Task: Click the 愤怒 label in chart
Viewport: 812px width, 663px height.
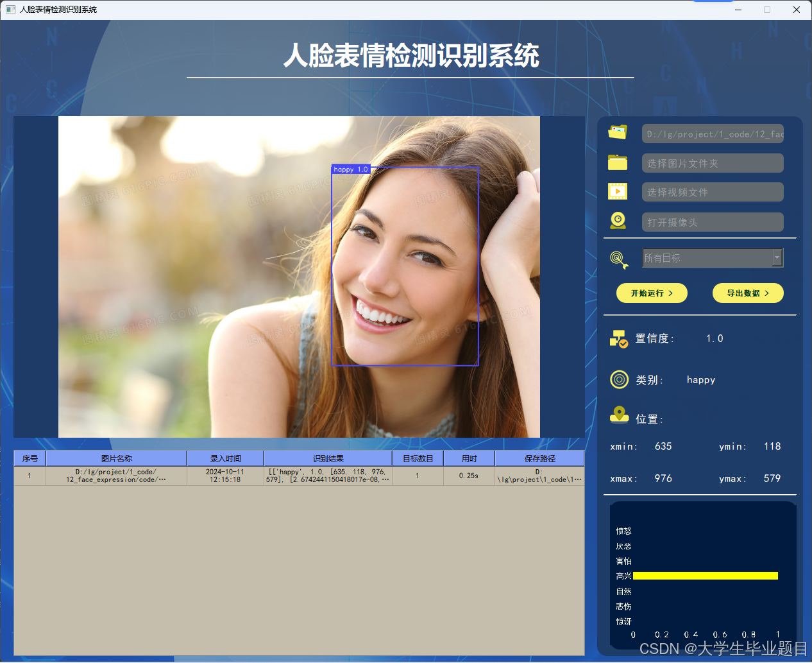Action: click(x=623, y=531)
